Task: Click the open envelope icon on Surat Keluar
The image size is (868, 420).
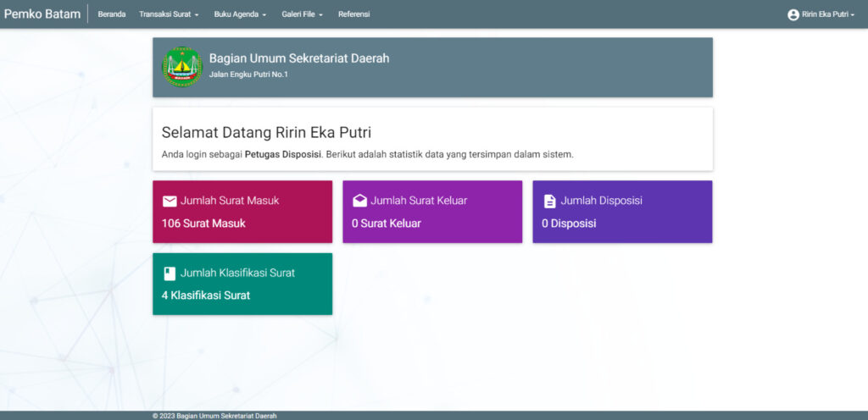Action: click(x=359, y=202)
